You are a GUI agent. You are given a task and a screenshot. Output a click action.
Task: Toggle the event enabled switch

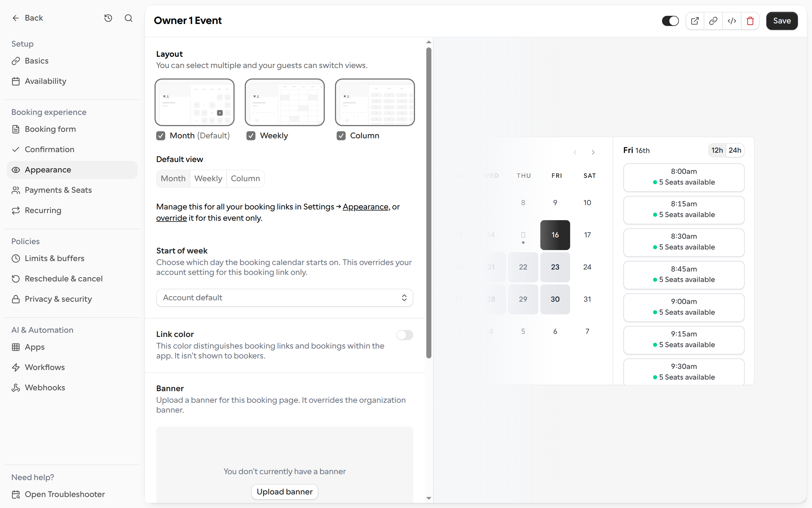click(670, 21)
